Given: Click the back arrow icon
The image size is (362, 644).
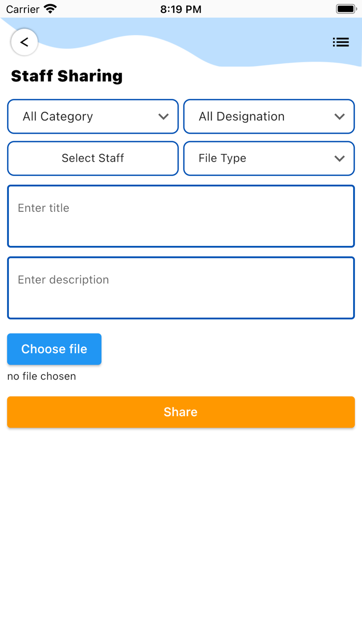Looking at the screenshot, I should point(24,42).
